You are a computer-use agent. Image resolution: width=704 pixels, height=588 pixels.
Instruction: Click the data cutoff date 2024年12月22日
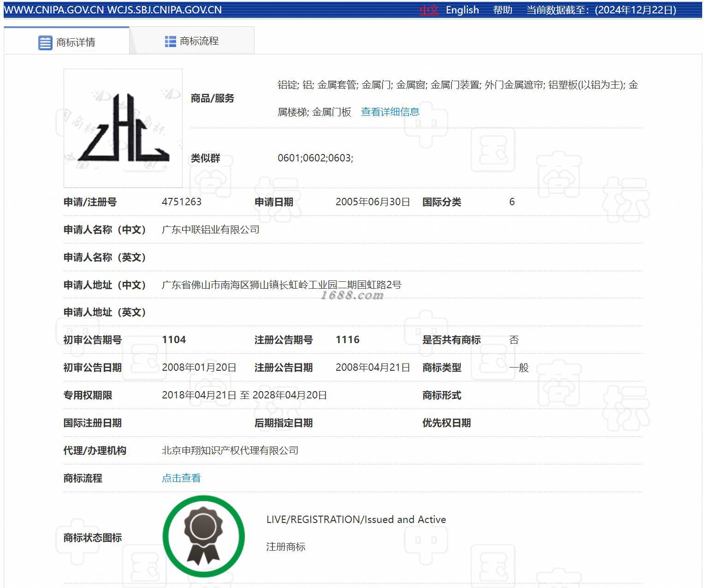[636, 10]
